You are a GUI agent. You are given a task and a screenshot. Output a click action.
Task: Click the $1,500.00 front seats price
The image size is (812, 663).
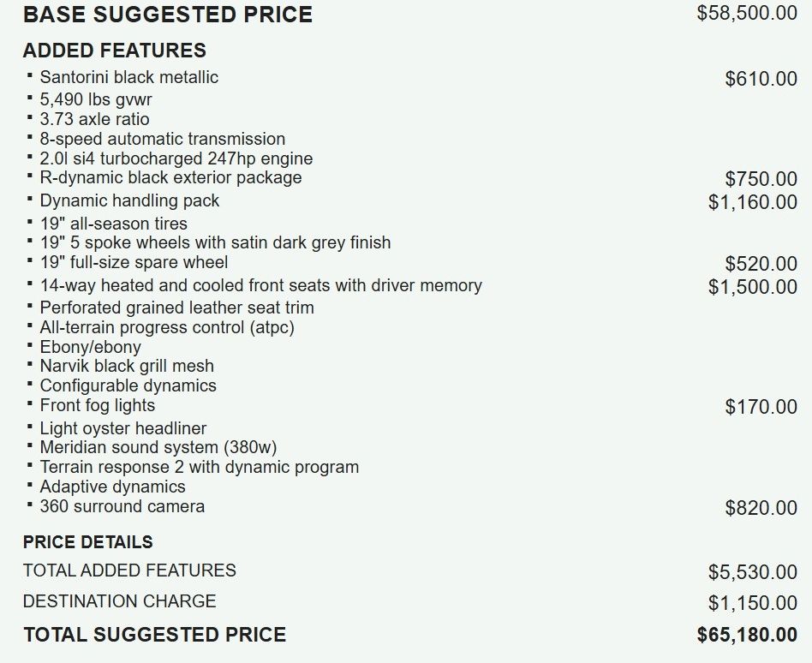(x=752, y=287)
